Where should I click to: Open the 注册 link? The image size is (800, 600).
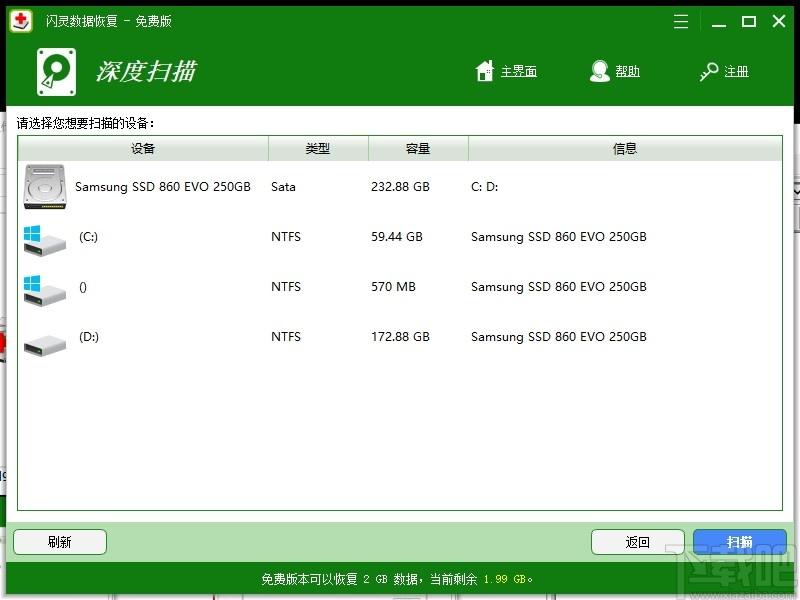(736, 71)
